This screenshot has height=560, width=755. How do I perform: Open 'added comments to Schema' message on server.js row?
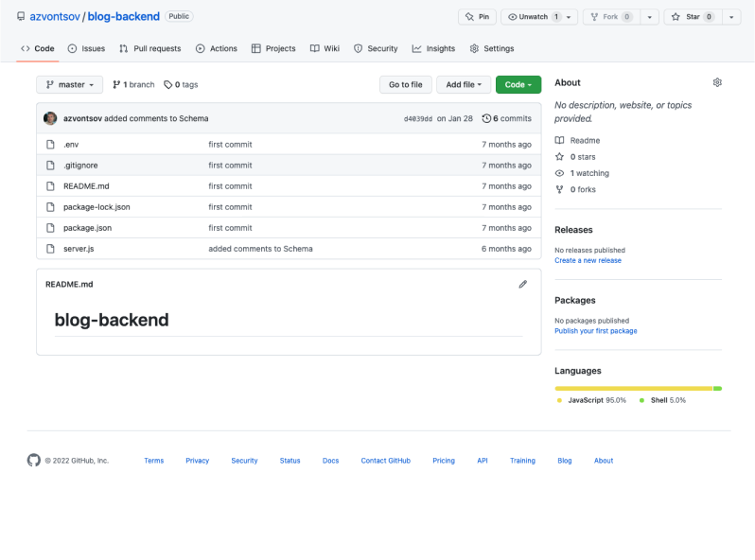click(260, 249)
